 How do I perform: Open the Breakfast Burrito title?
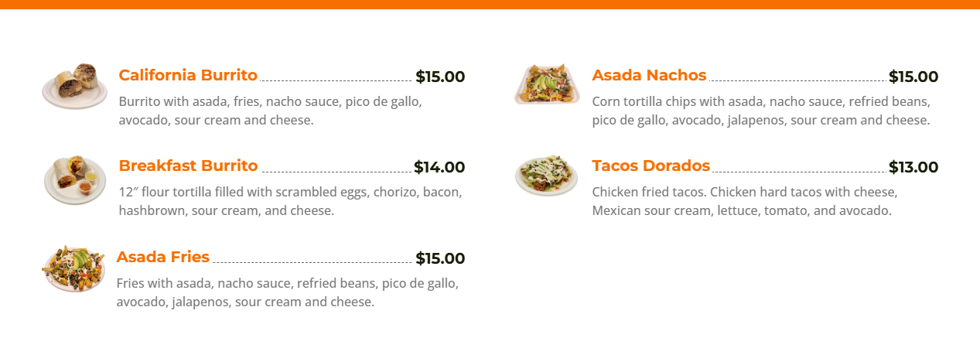tap(188, 166)
